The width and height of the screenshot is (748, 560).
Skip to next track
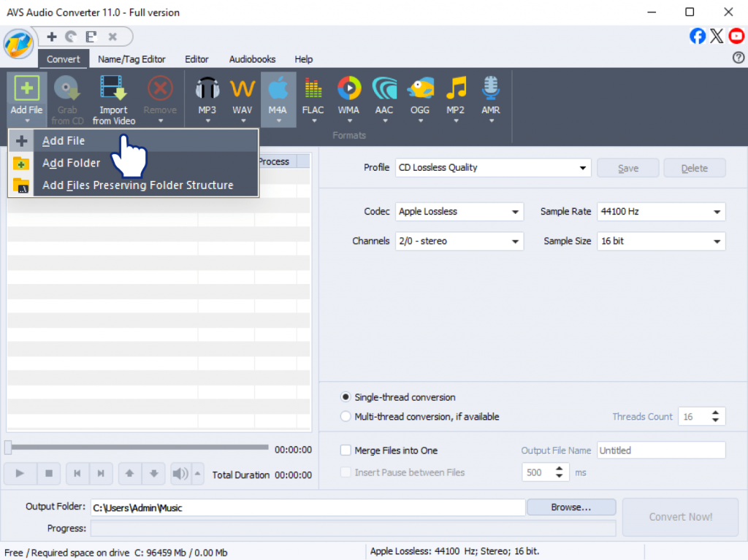click(x=101, y=474)
